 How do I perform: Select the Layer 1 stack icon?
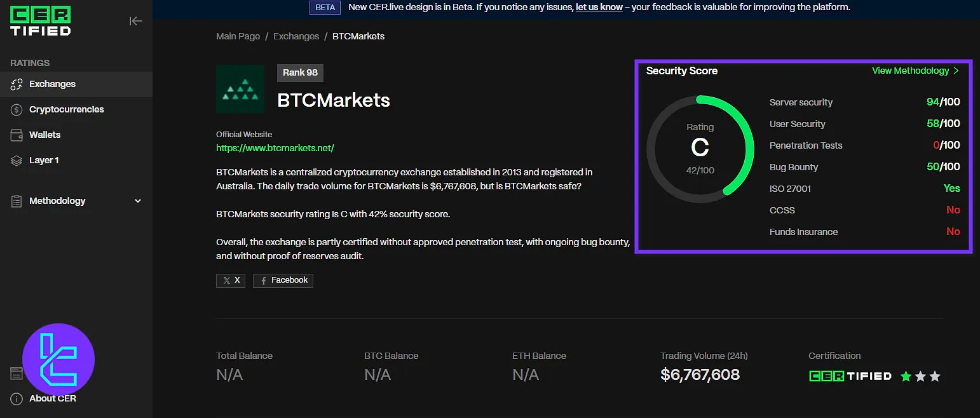tap(16, 160)
